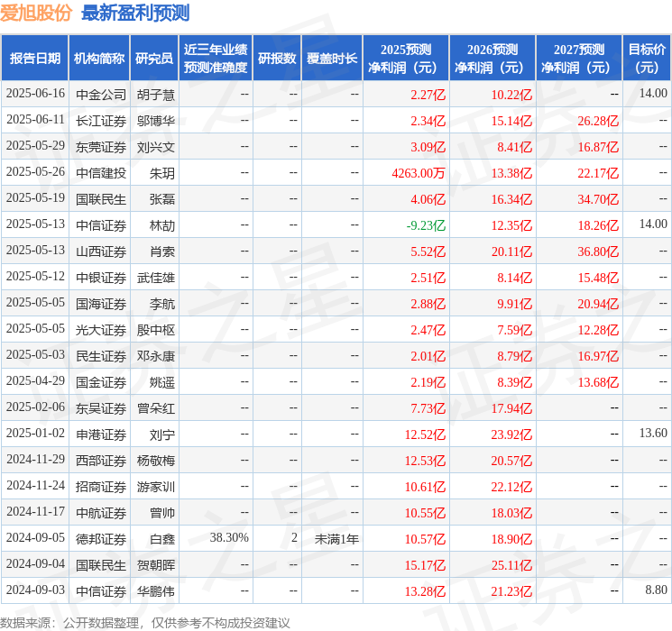Select institution 东吴证券

101,408
